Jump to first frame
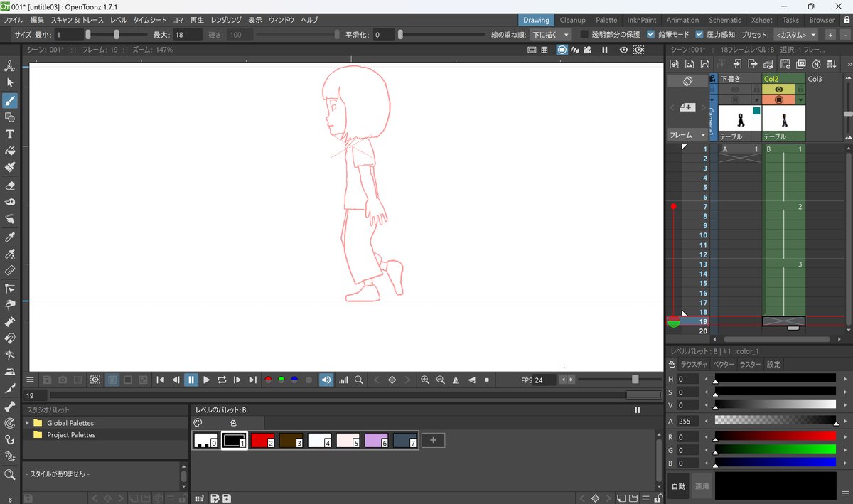This screenshot has width=853, height=504. (161, 380)
